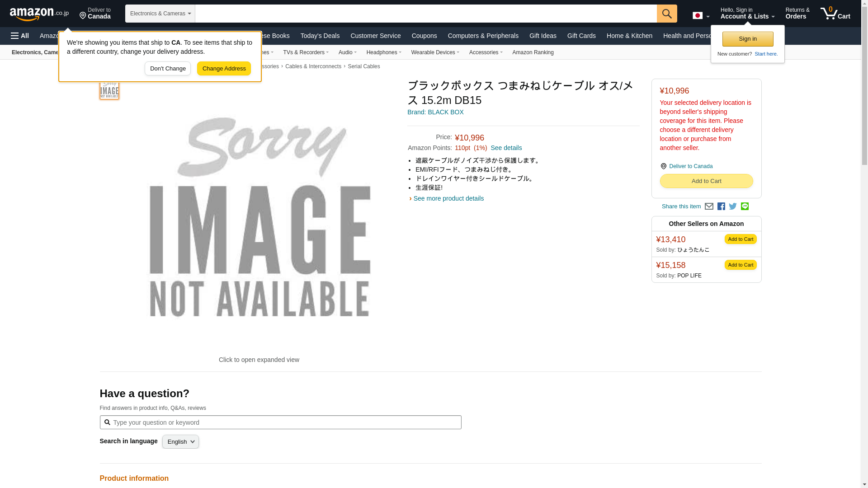This screenshot has height=488, width=868.
Task: Add main offer to cart
Action: [x=706, y=181]
